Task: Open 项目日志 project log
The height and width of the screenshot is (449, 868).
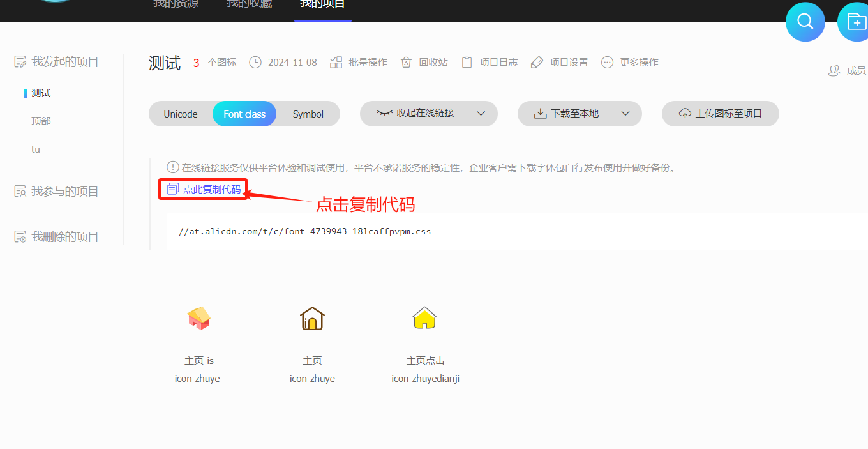Action: [x=490, y=63]
